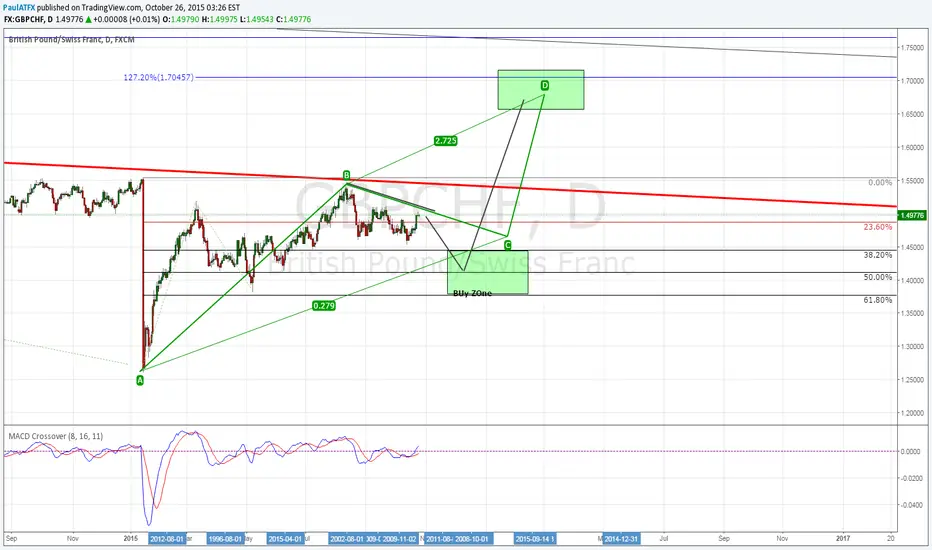Open the PaulATFX author link
This screenshot has height=550, width=932.
tap(20, 8)
